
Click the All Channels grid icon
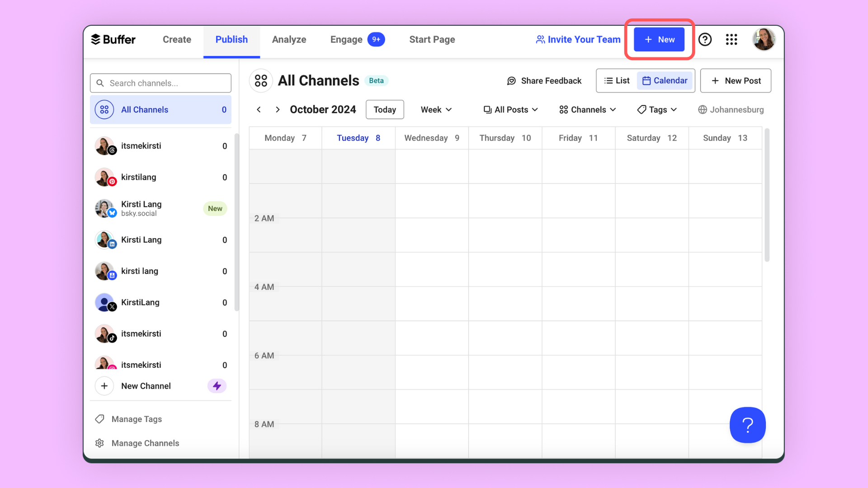(104, 110)
